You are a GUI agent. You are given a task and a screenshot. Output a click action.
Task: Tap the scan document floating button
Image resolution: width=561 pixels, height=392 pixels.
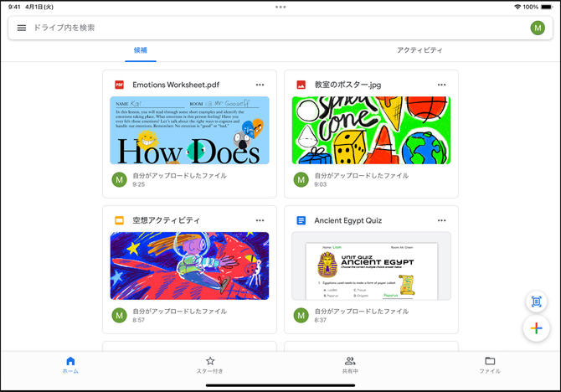point(536,302)
